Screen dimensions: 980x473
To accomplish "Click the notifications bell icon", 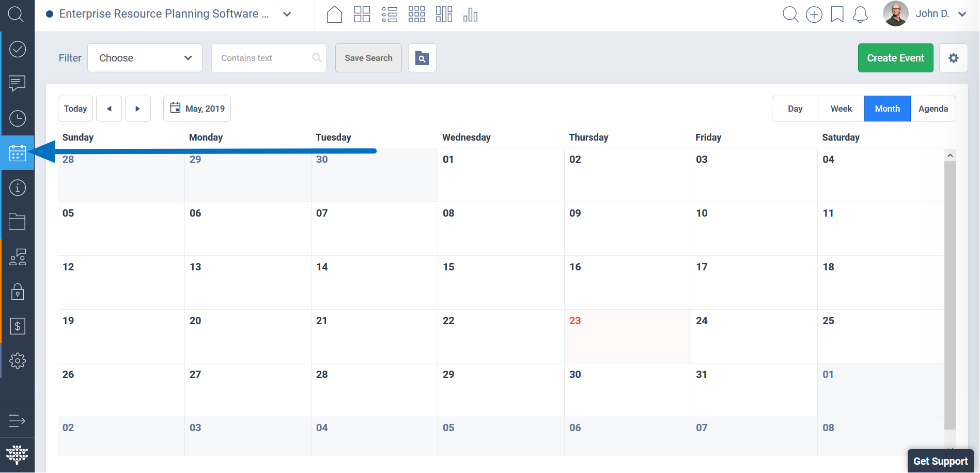I will [x=860, y=14].
